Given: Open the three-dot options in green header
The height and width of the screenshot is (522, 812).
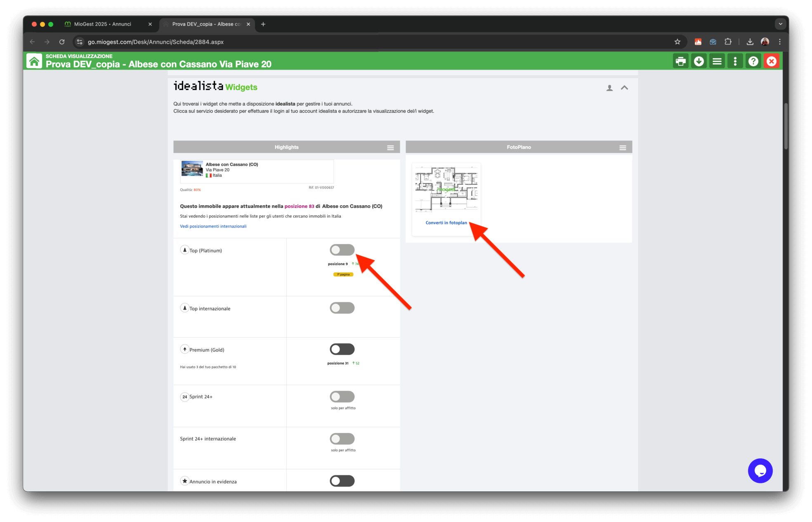Looking at the screenshot, I should pos(735,62).
